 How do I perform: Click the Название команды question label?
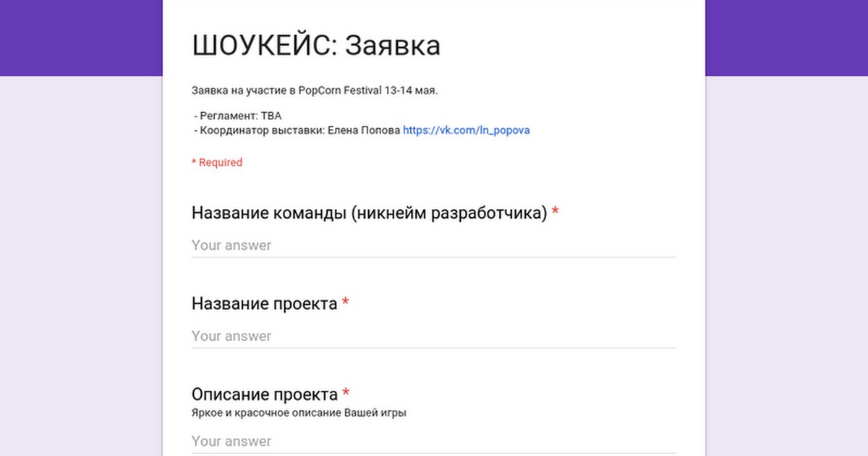[369, 214]
